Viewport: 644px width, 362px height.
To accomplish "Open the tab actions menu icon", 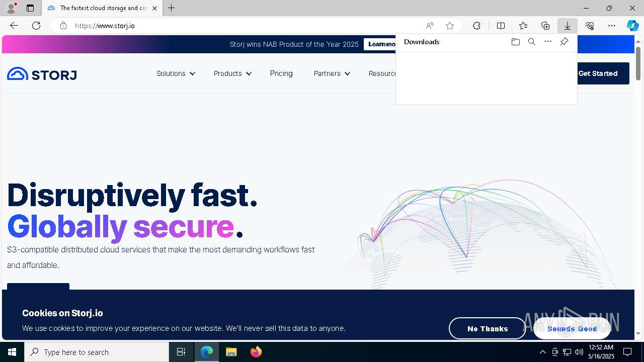I will 30,8.
